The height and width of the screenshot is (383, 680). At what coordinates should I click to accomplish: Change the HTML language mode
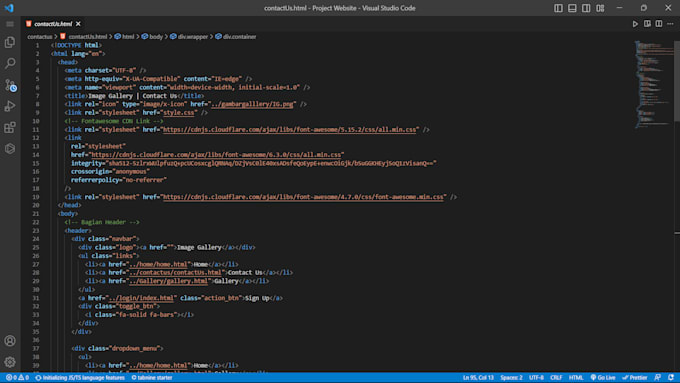pyautogui.click(x=576, y=378)
